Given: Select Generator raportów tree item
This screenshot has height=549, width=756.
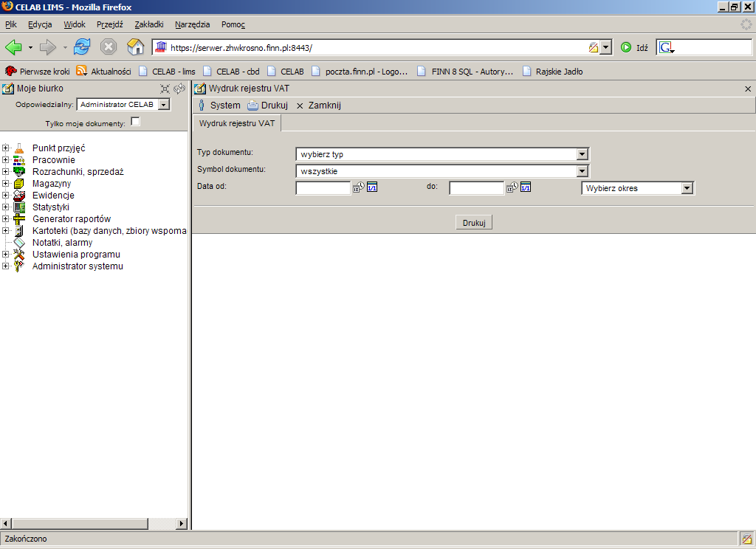Looking at the screenshot, I should (72, 219).
